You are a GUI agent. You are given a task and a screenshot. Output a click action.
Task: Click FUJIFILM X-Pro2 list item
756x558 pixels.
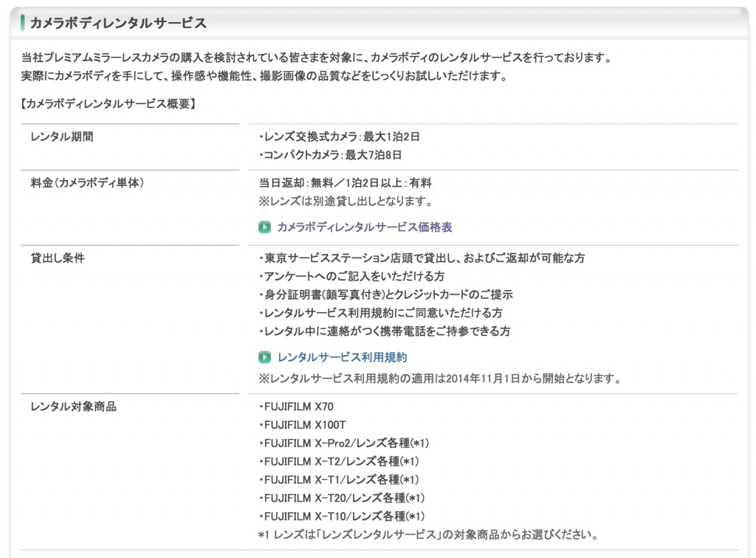[x=344, y=444]
